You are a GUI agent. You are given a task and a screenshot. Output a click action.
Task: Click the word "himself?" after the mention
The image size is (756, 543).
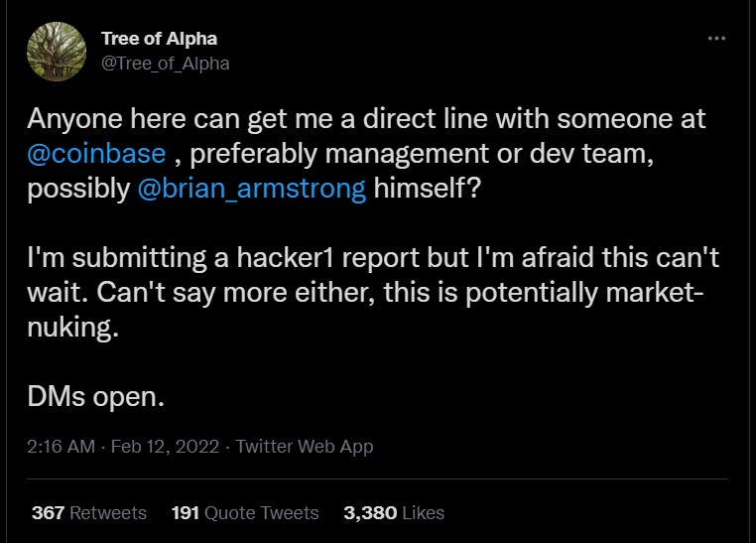(x=428, y=188)
